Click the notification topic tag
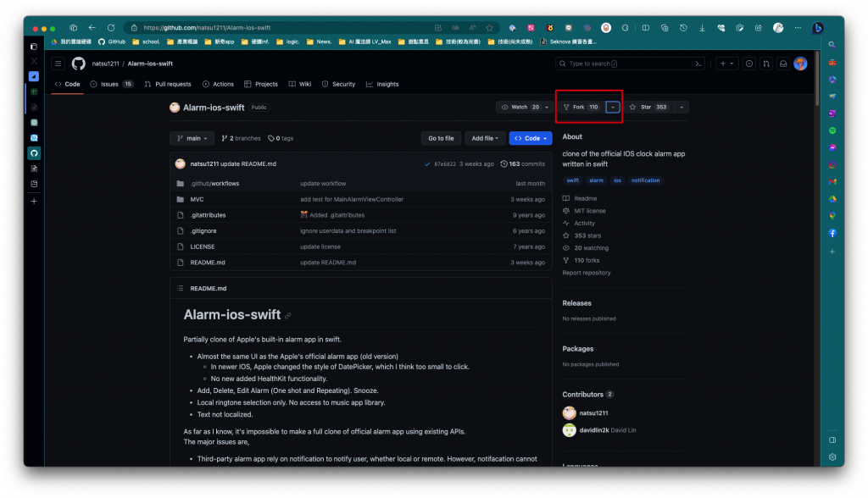The image size is (868, 498). point(645,180)
